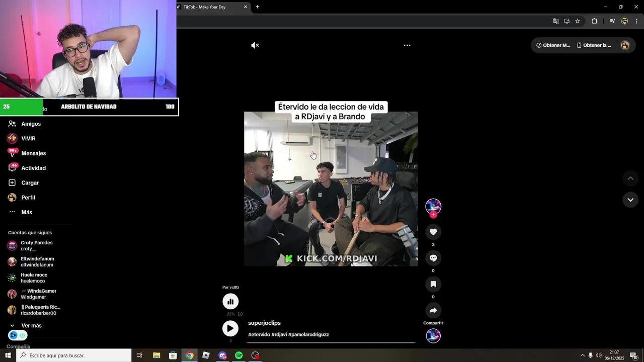Click Obtener la ... app button
The width and height of the screenshot is (644, 362).
pyautogui.click(x=594, y=45)
